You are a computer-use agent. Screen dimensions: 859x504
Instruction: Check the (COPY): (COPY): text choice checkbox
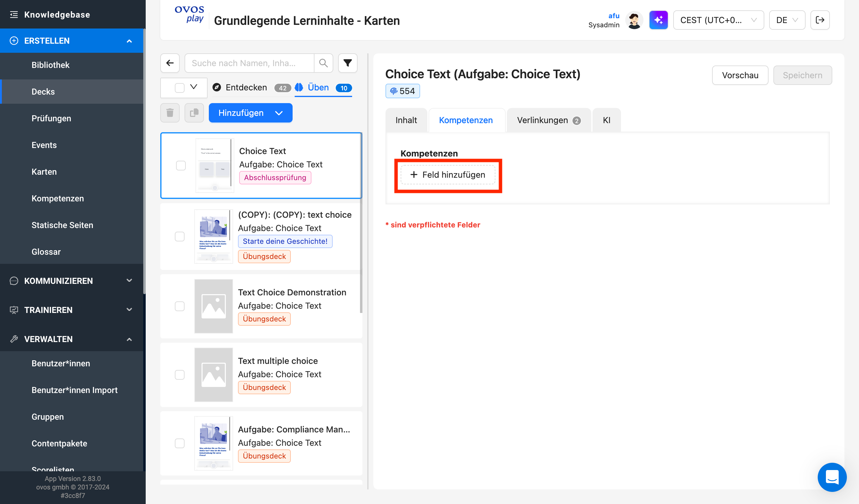(x=180, y=236)
